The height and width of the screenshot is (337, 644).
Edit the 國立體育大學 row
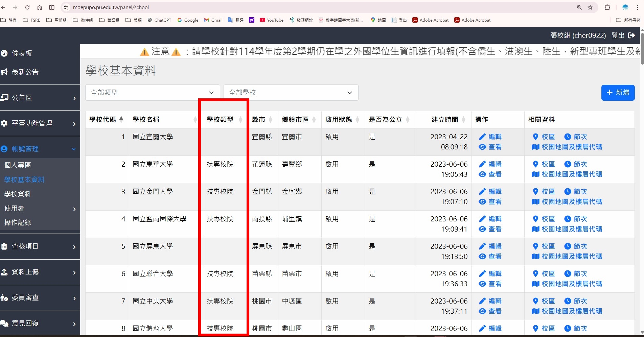(490, 328)
